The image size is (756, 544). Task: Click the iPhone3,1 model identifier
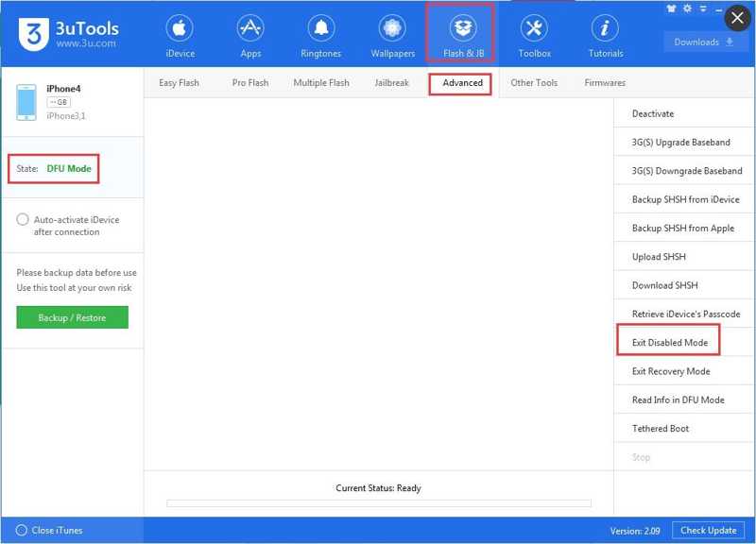[66, 116]
